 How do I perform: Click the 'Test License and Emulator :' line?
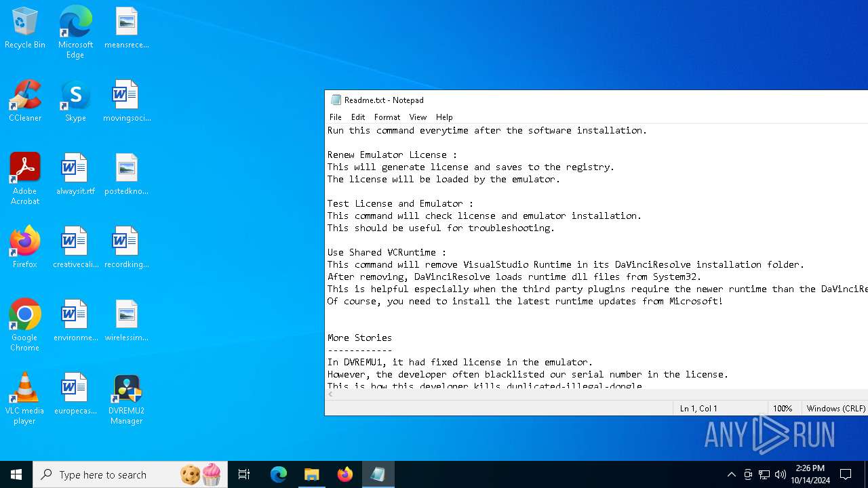[x=400, y=203]
